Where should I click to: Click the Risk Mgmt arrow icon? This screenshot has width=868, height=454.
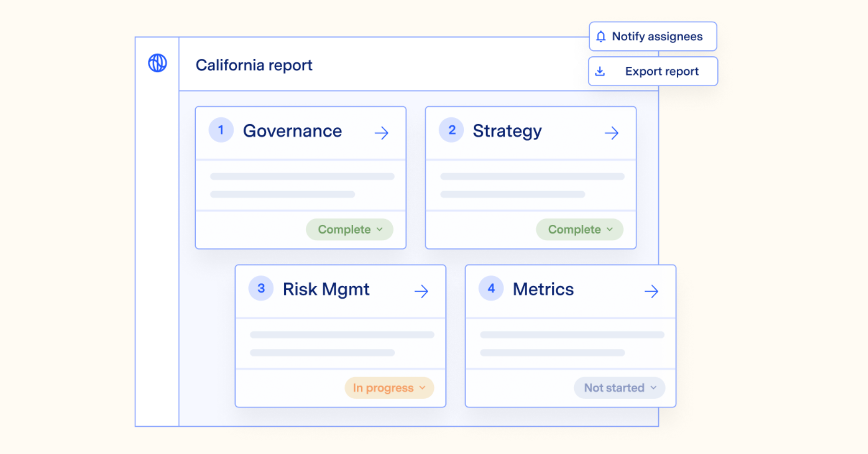pyautogui.click(x=421, y=291)
